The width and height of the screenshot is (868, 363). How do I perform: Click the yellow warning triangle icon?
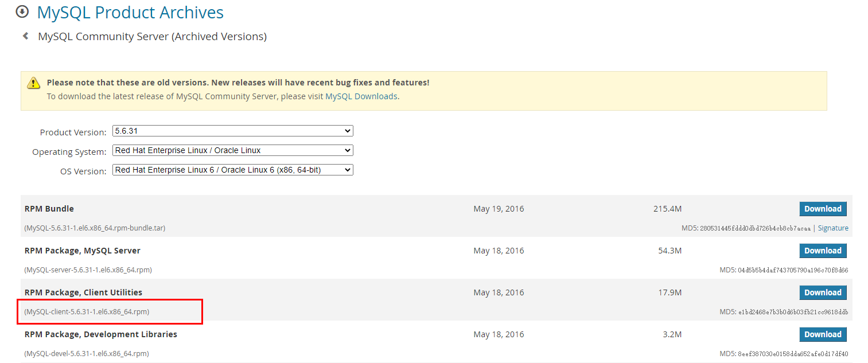click(x=34, y=83)
